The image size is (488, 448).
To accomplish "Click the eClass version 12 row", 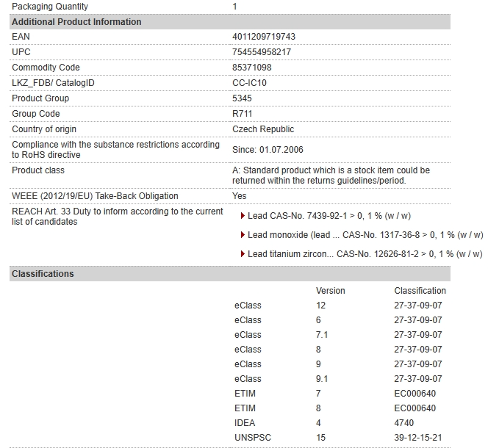I will point(338,306).
